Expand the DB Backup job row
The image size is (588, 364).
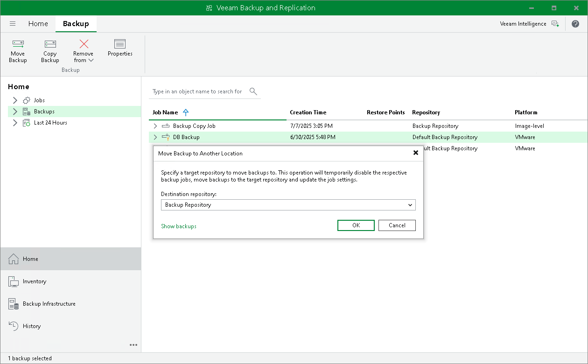coord(154,137)
